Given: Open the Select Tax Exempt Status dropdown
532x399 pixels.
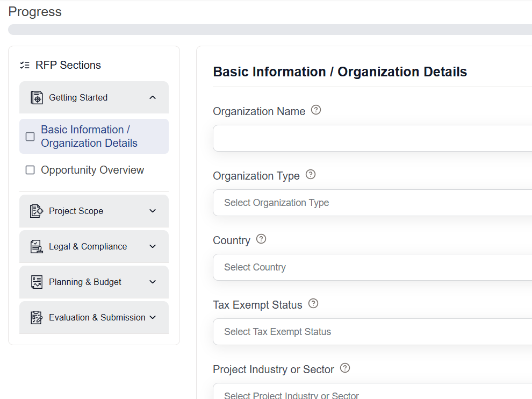Looking at the screenshot, I should (x=372, y=332).
